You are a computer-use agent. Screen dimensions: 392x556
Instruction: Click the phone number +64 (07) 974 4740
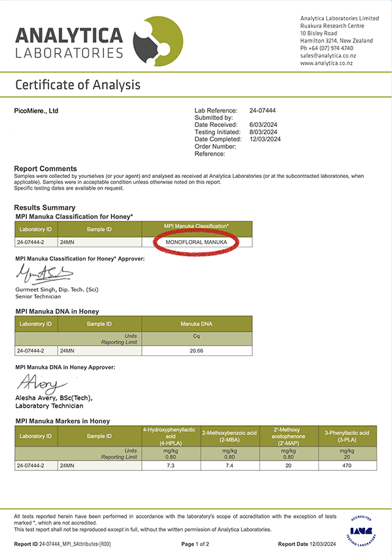(331, 48)
